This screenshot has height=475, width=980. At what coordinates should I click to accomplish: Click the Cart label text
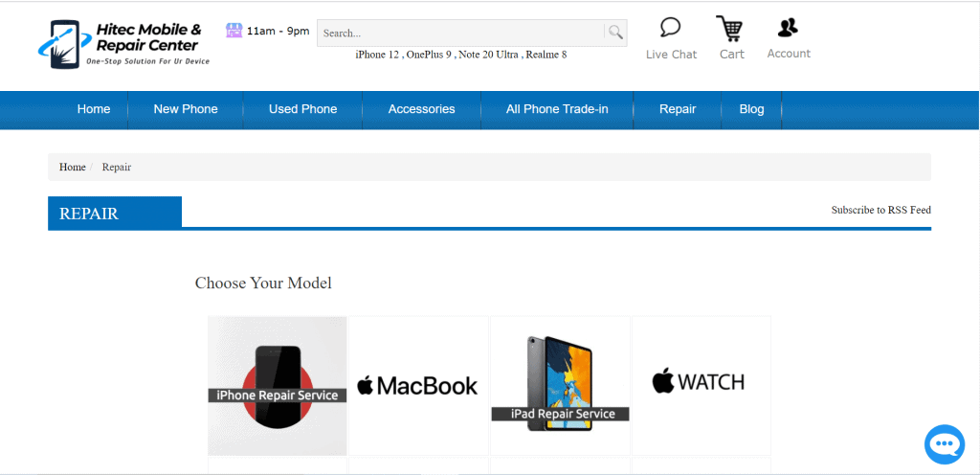click(732, 55)
